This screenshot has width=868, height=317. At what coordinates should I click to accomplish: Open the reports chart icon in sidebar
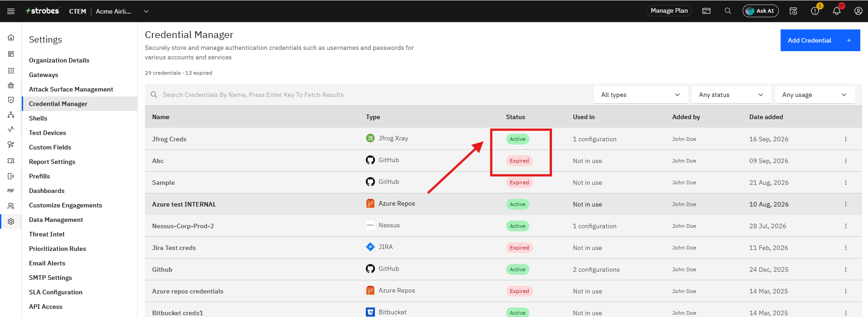pyautogui.click(x=11, y=176)
